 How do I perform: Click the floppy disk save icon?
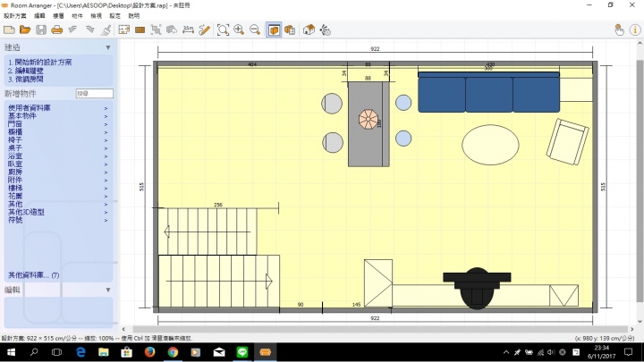tap(41, 30)
